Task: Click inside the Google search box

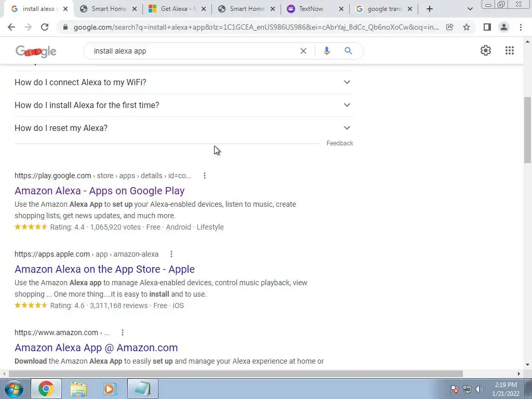Action: click(193, 51)
